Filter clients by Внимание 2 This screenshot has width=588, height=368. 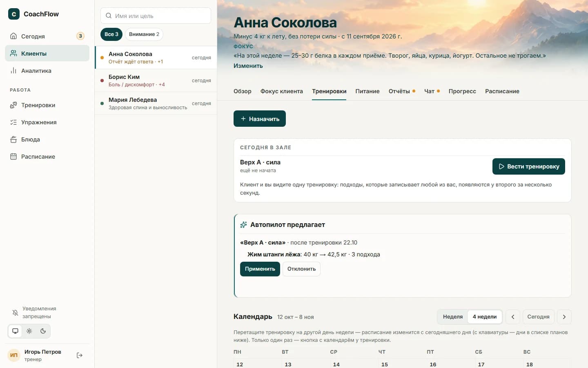pos(144,34)
